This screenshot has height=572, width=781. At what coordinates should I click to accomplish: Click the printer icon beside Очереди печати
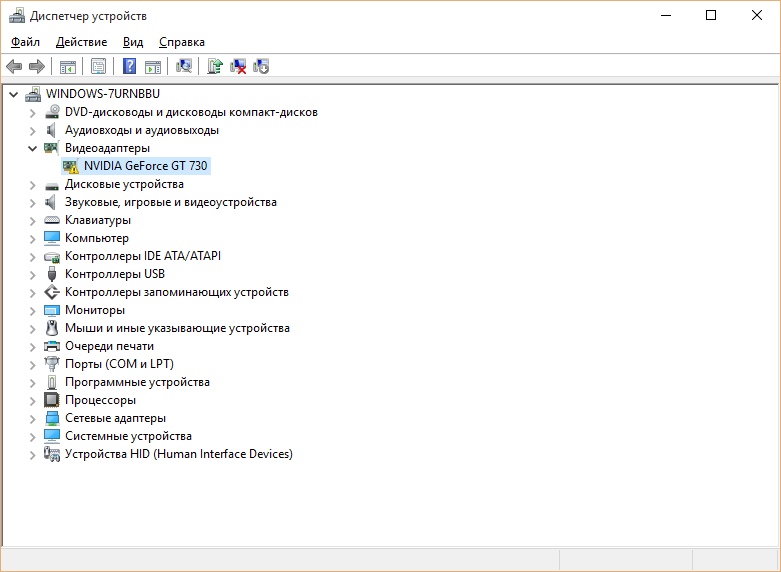coord(52,346)
